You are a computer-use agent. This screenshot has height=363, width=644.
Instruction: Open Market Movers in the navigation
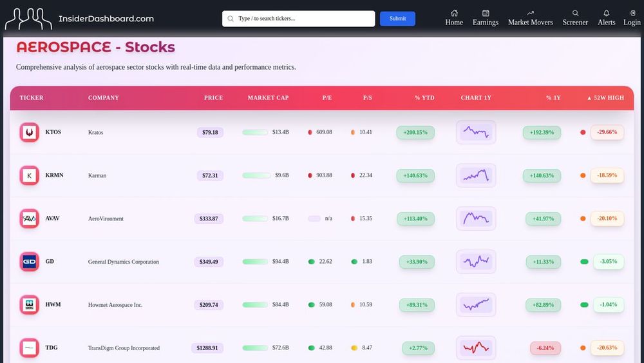530,18
